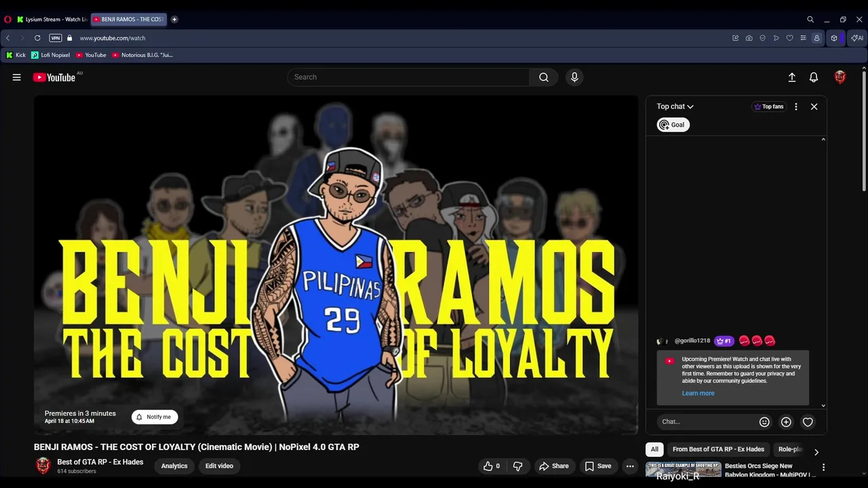Click the search magnifier button
The height and width of the screenshot is (488, 868).
coord(544,77)
